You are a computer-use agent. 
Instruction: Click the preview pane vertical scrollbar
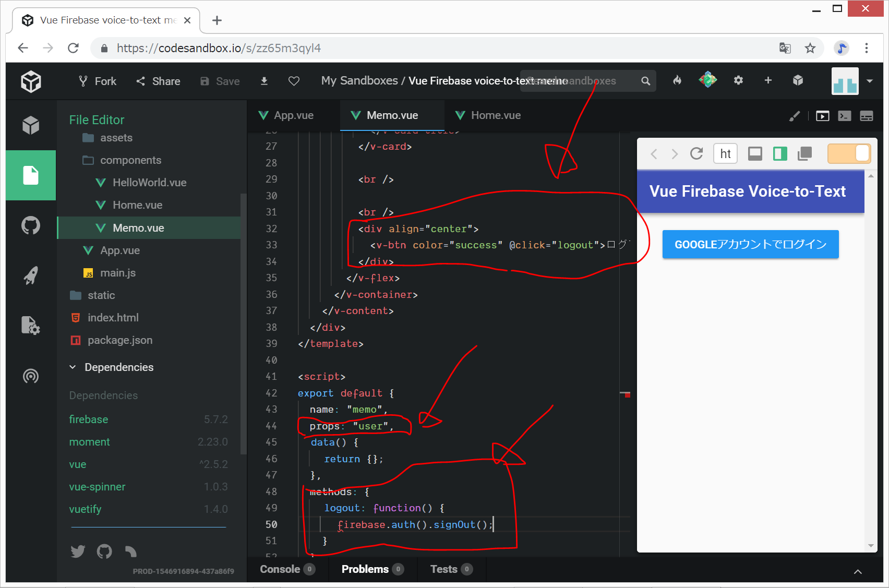point(871,360)
